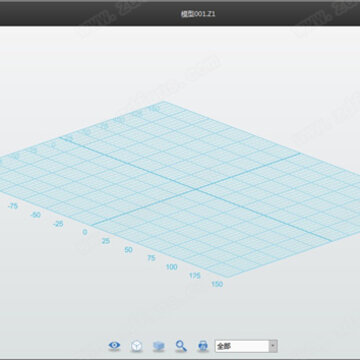Click the dark title bar

tap(180, 14)
